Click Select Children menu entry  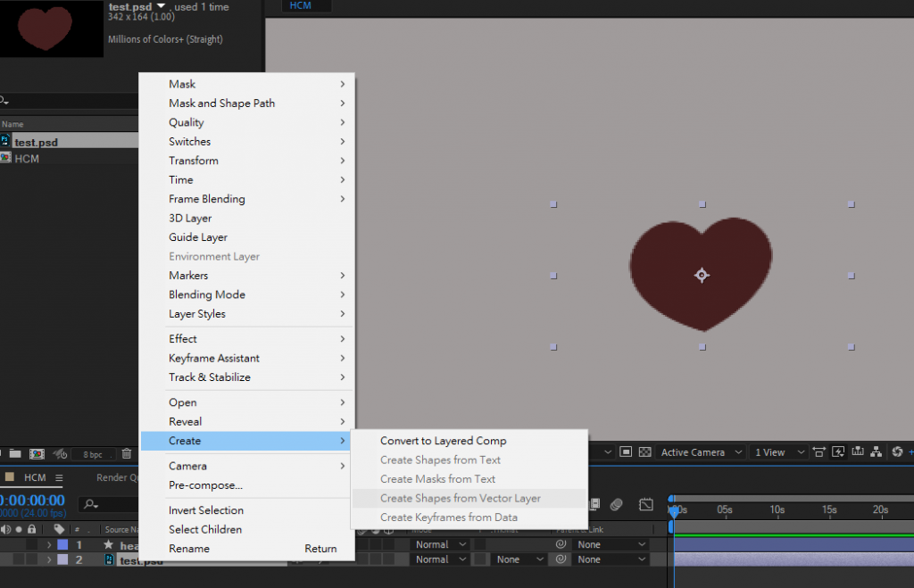247,529
